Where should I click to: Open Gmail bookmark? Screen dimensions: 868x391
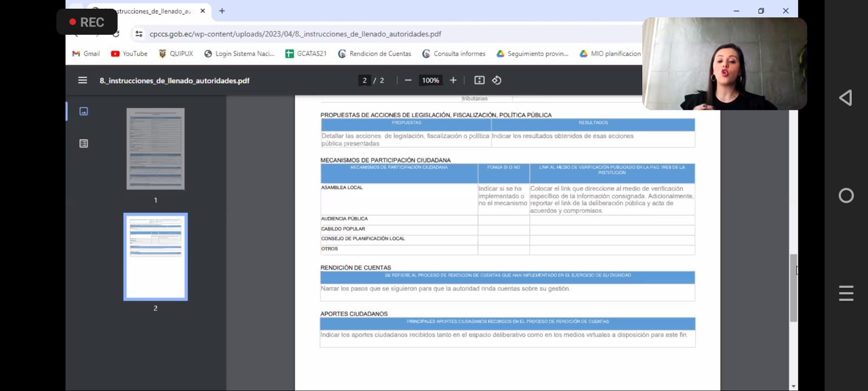pyautogui.click(x=86, y=54)
